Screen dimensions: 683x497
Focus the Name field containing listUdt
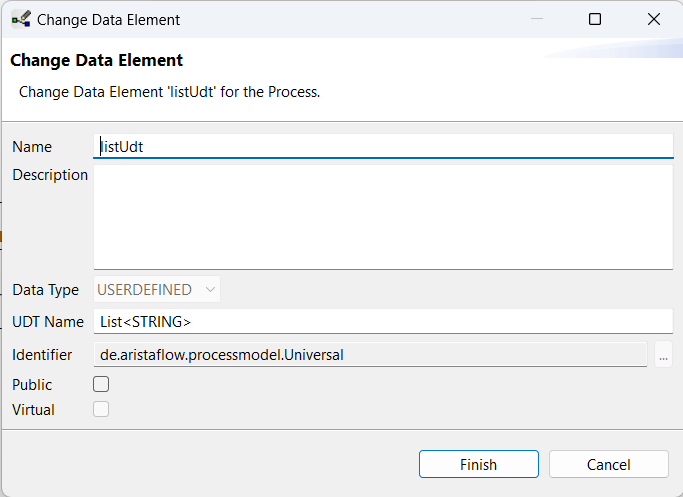click(x=383, y=146)
